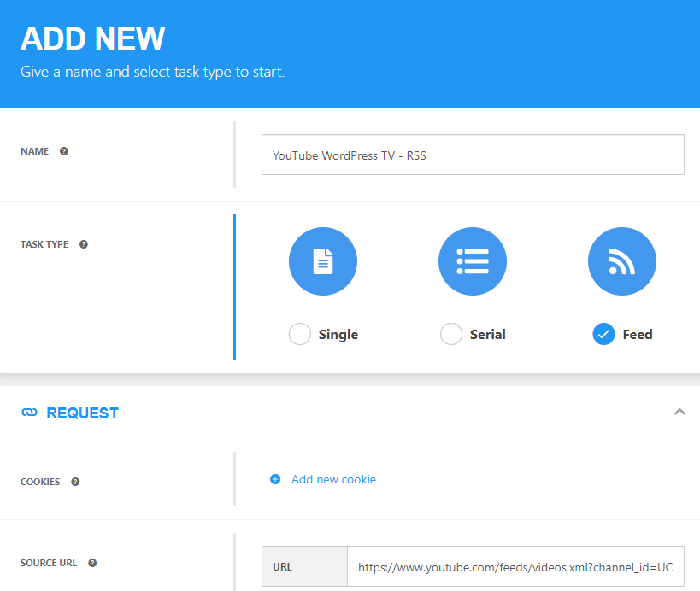This screenshot has width=700, height=591.
Task: Open the help tooltip next to TASK TYPE
Action: pos(83,244)
